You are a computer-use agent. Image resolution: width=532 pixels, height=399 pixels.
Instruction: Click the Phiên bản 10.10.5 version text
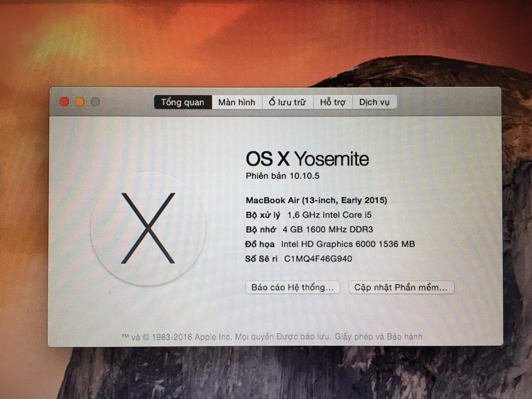(282, 176)
